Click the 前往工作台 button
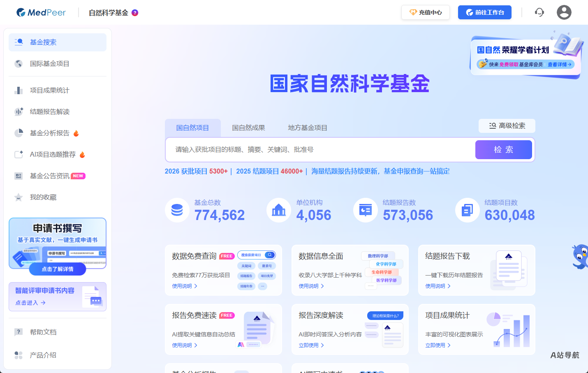Viewport: 588px width, 373px height. [485, 12]
